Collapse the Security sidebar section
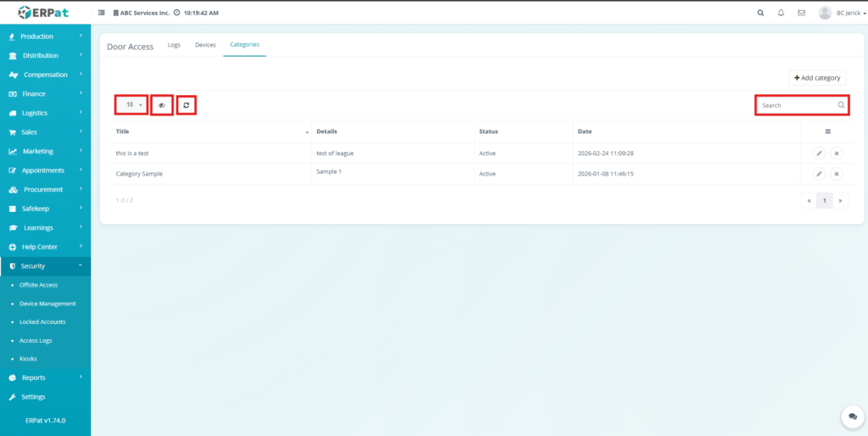 pyautogui.click(x=45, y=266)
